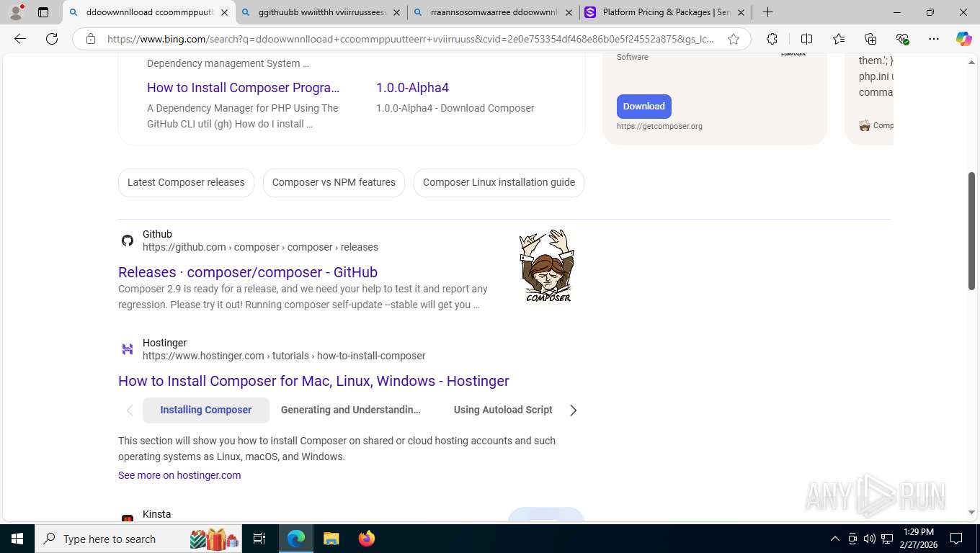Close the download computer virus tab
This screenshot has height=553, width=980.
[x=224, y=12]
